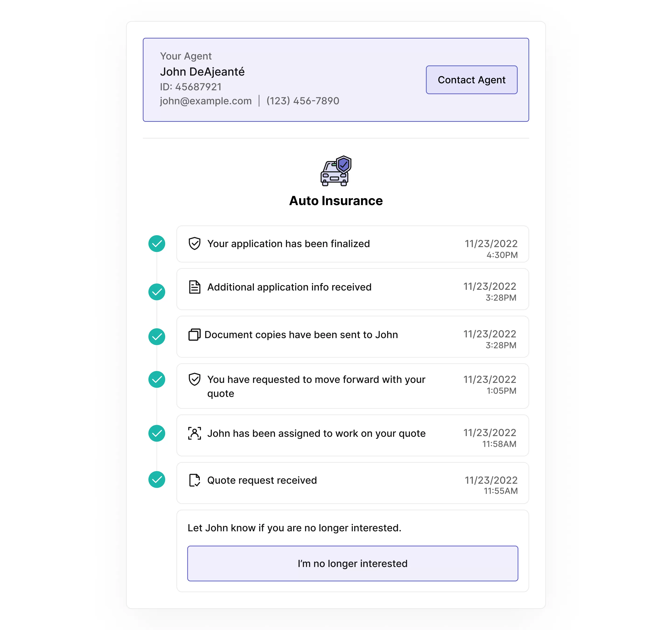Viewport: 672px width, 630px height.
Task: Click green checkmark for John assigned step
Action: click(x=157, y=433)
